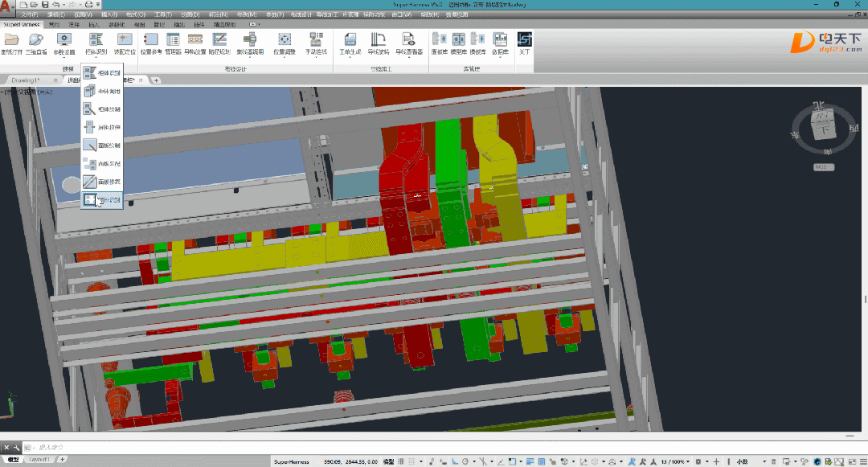Click the cabinet recognition ribbon icon
868x467 pixels.
[x=96, y=40]
